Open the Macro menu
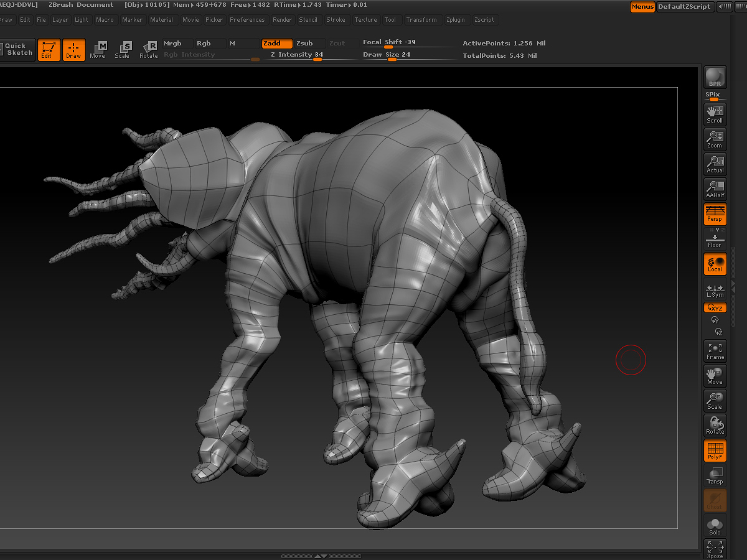 pyautogui.click(x=105, y=20)
